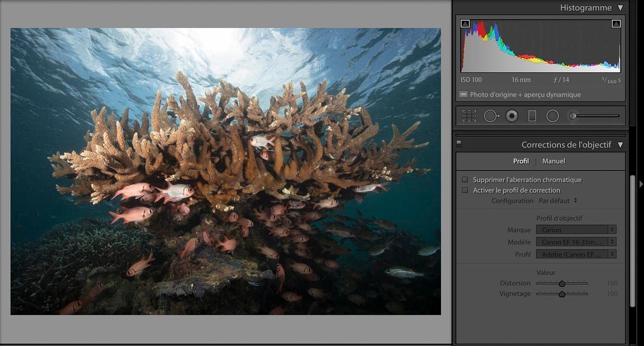Click the Distorsion value 100
The height and width of the screenshot is (346, 644).
[x=612, y=283]
